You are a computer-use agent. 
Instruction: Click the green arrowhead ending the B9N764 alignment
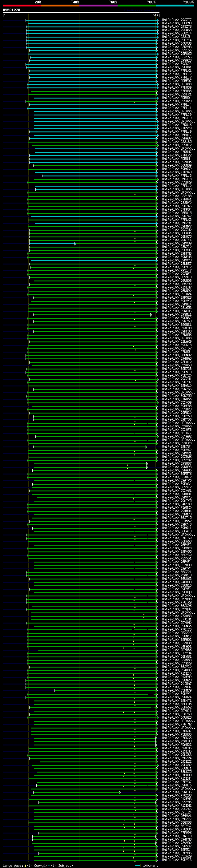tap(147, 447)
